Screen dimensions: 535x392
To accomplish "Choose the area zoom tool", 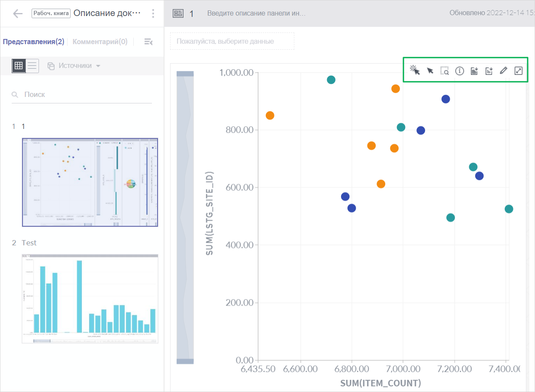I will [445, 71].
